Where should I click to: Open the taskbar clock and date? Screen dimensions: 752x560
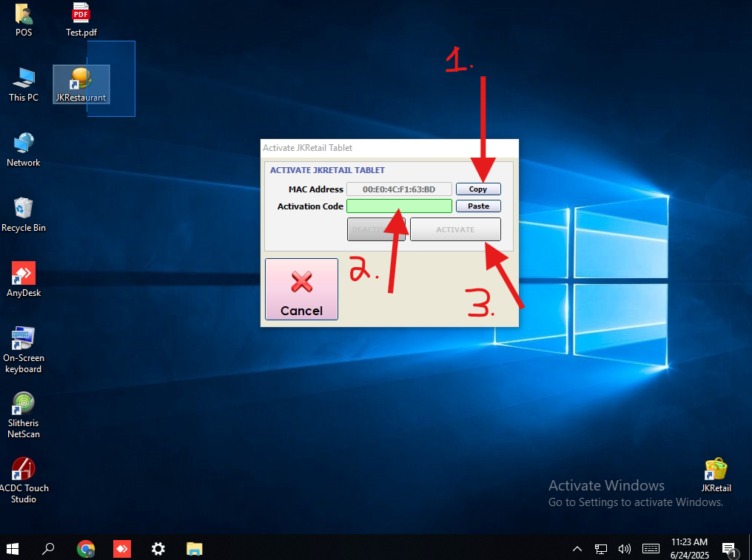tap(690, 548)
